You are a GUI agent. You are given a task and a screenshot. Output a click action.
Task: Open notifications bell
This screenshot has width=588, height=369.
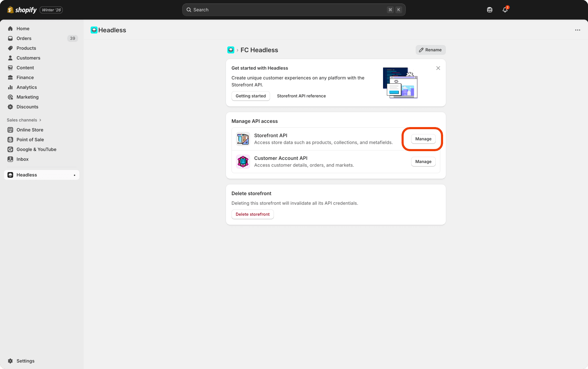(x=505, y=10)
